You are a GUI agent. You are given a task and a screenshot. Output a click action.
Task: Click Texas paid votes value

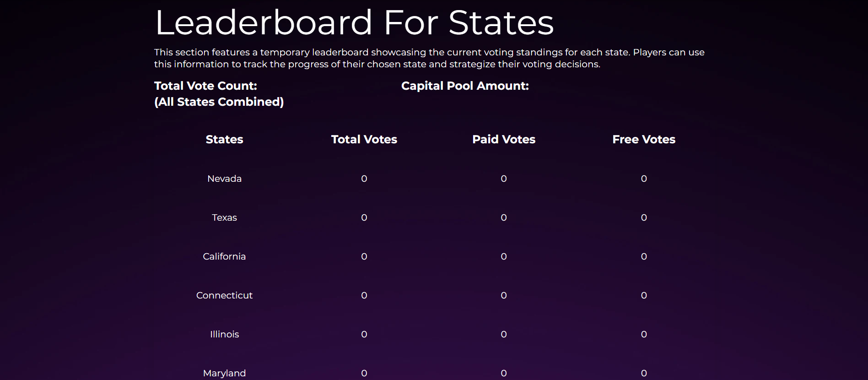tap(504, 217)
